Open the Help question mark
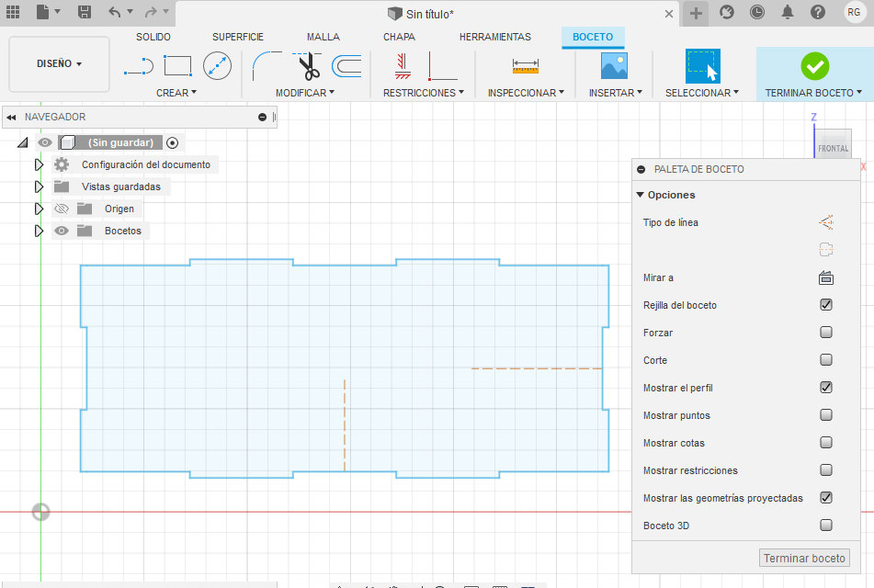The width and height of the screenshot is (874, 588). [818, 12]
